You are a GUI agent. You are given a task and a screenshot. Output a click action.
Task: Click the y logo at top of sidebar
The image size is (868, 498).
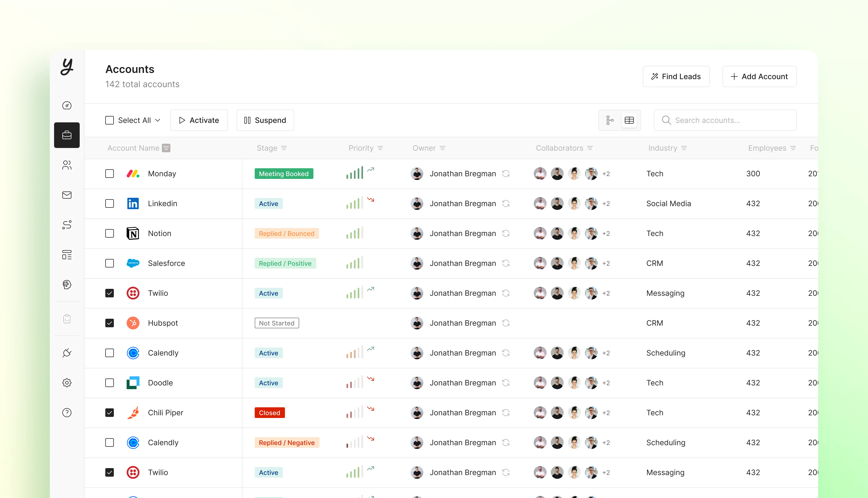(x=67, y=67)
